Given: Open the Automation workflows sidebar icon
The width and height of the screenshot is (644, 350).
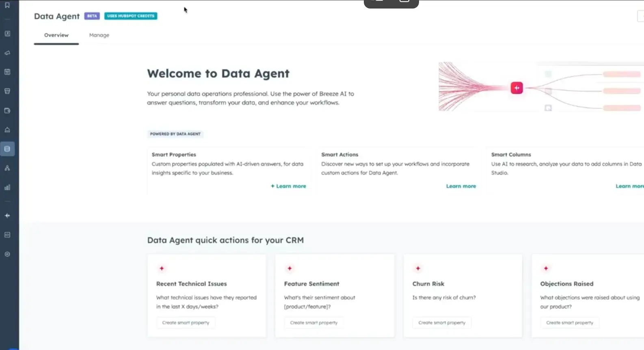Looking at the screenshot, I should [x=7, y=168].
